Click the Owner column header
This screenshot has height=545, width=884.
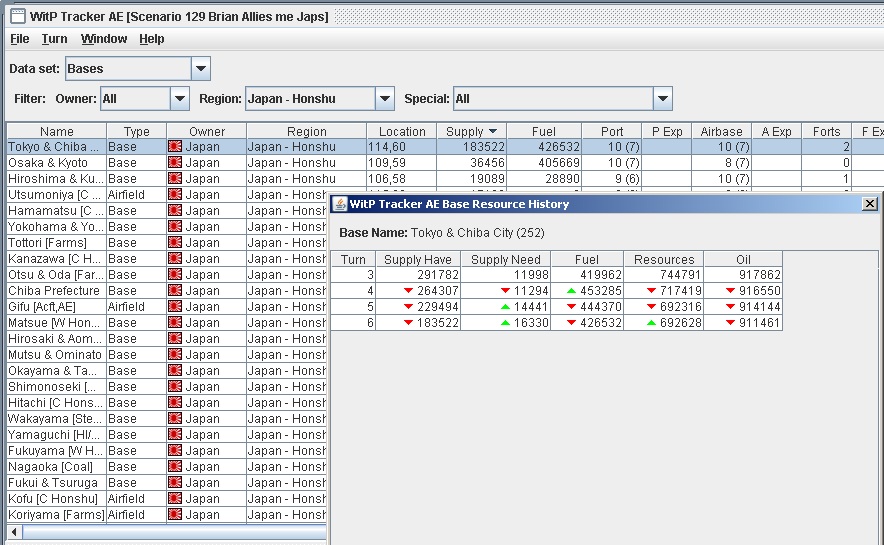coord(206,131)
